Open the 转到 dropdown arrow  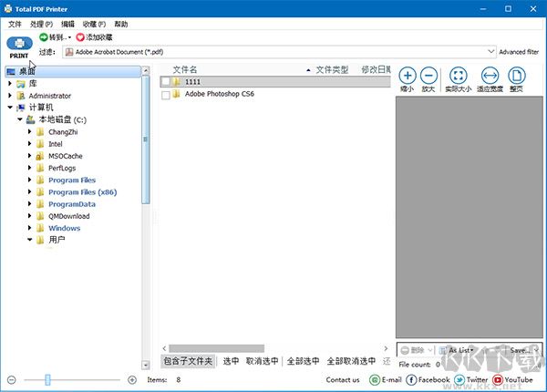69,37
